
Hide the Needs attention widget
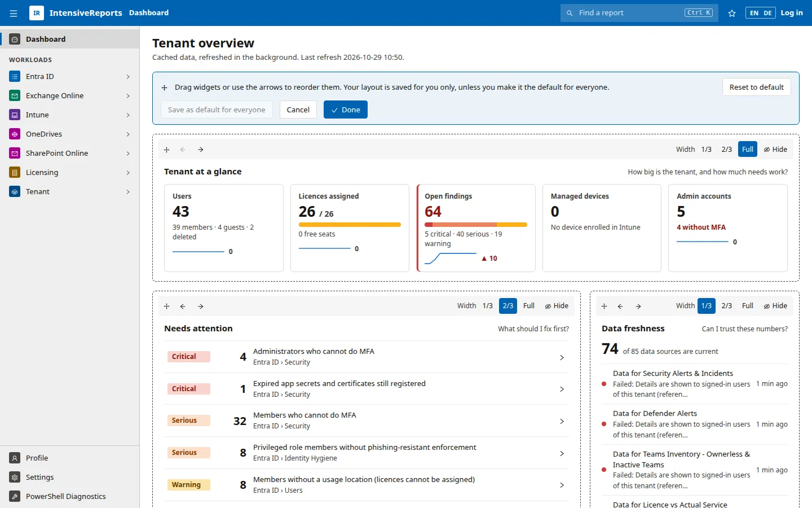tap(557, 306)
